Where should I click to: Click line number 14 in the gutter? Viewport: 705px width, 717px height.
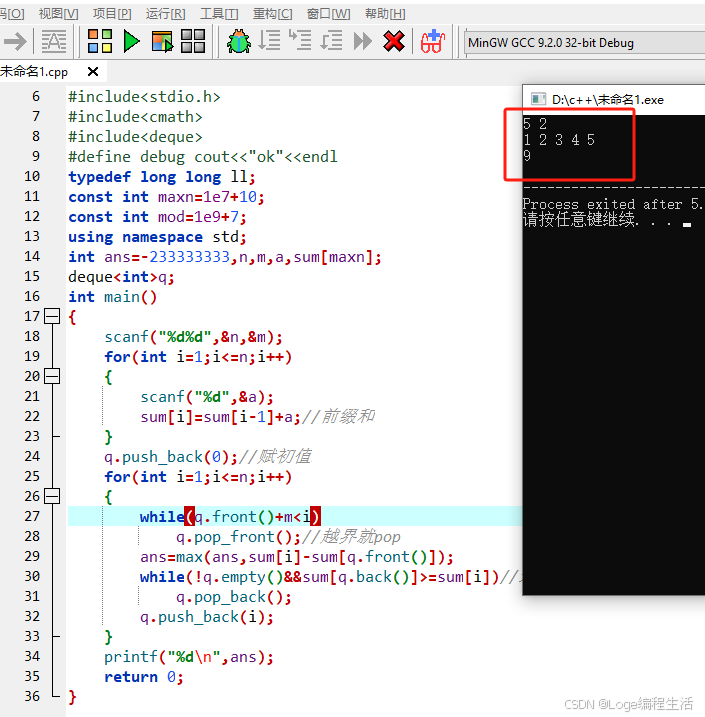(32, 257)
